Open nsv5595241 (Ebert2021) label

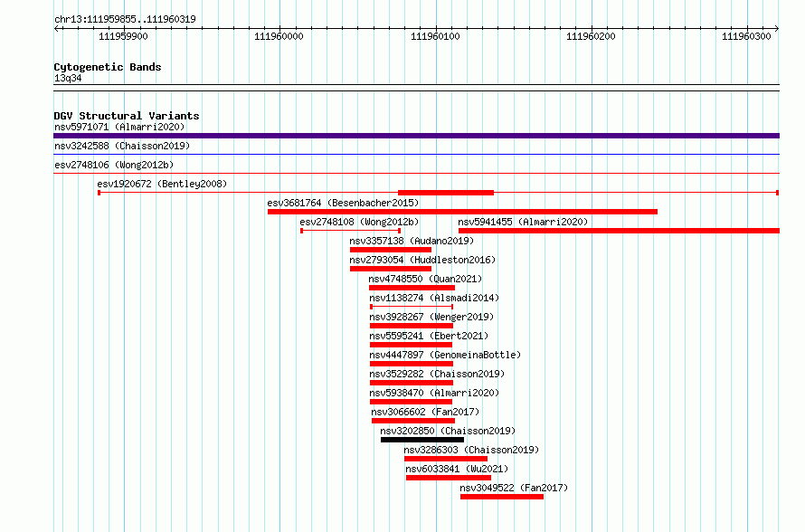click(x=429, y=336)
